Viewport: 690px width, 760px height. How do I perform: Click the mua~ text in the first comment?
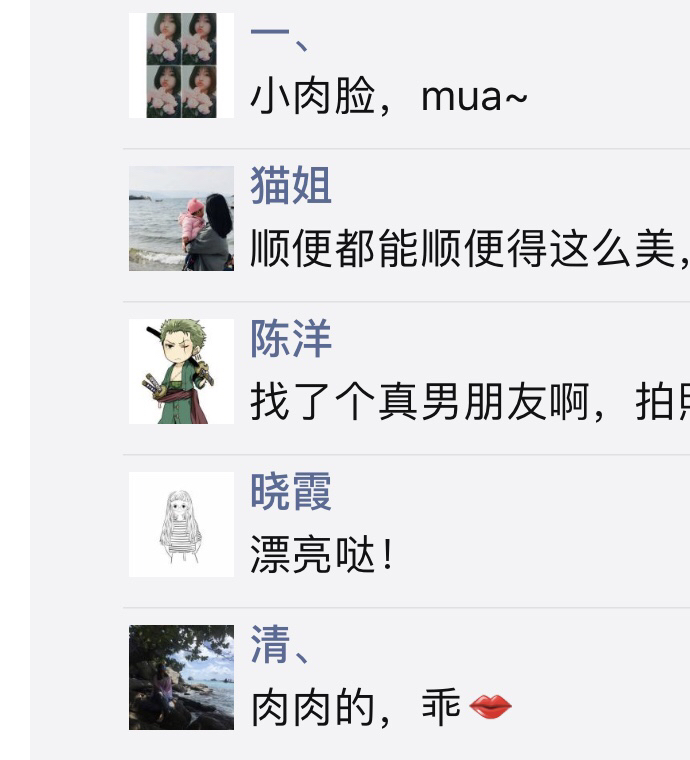(x=474, y=97)
